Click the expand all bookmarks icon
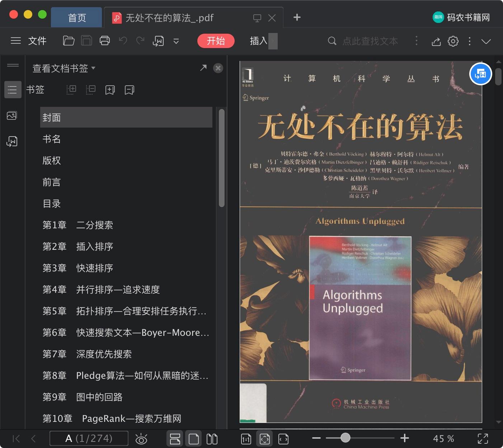 point(71,90)
